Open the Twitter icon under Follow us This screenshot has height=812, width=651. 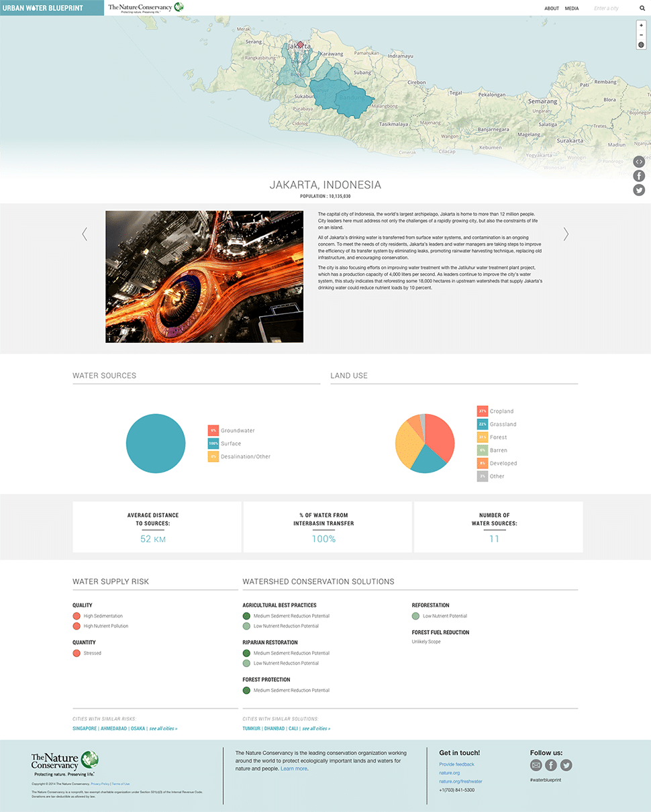click(x=566, y=765)
